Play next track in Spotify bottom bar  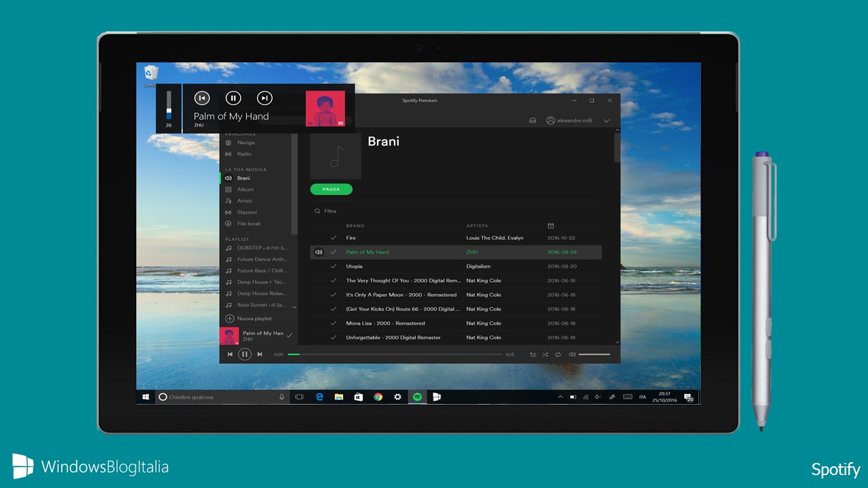pyautogui.click(x=260, y=354)
